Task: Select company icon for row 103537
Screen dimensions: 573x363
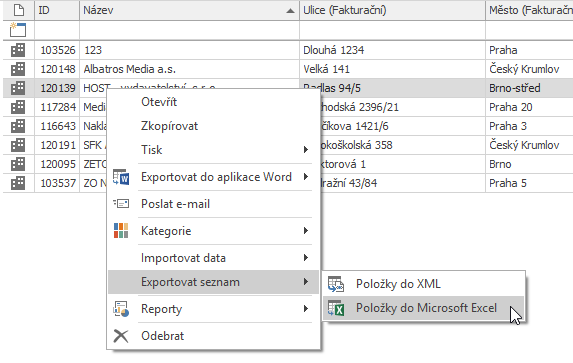Action: click(x=18, y=183)
